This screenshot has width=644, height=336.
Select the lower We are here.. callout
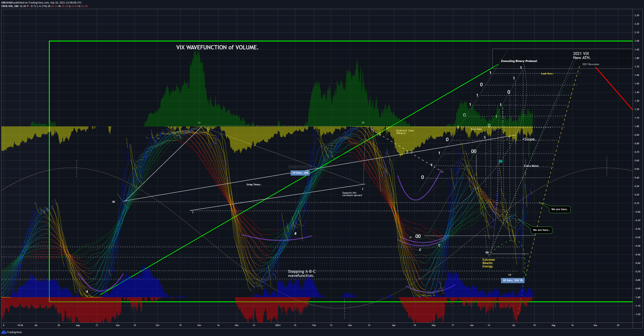point(541,230)
